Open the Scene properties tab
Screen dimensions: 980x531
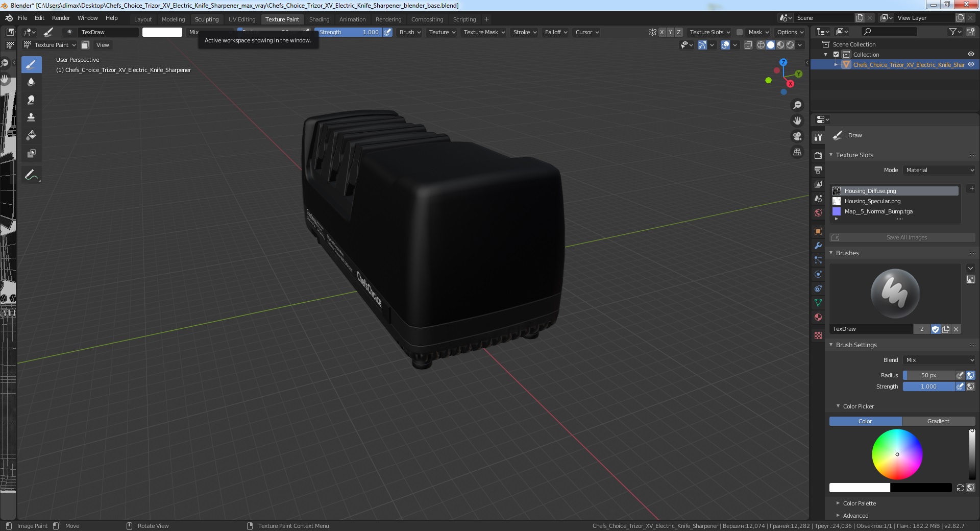pyautogui.click(x=818, y=198)
